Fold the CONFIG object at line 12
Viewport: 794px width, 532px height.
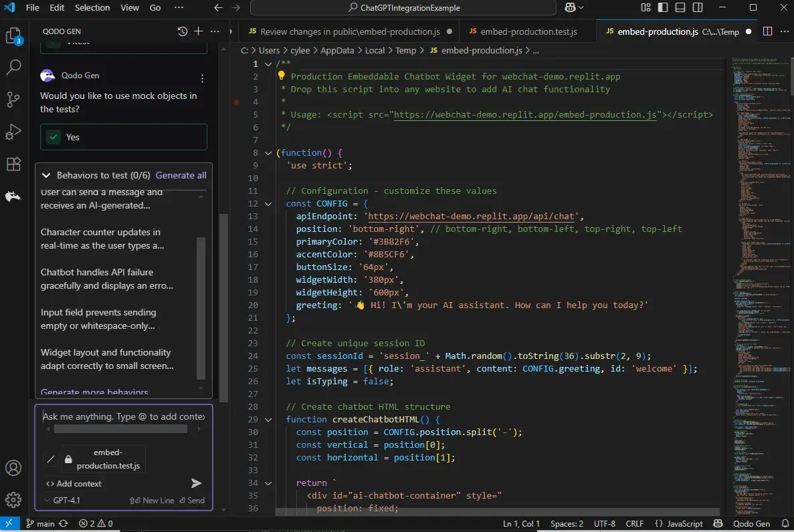pos(268,204)
